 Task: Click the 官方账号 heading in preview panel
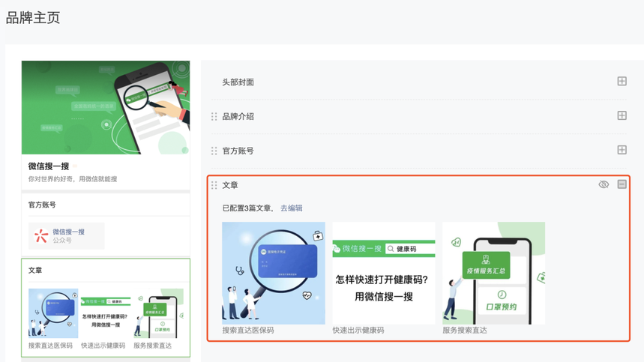pos(42,205)
